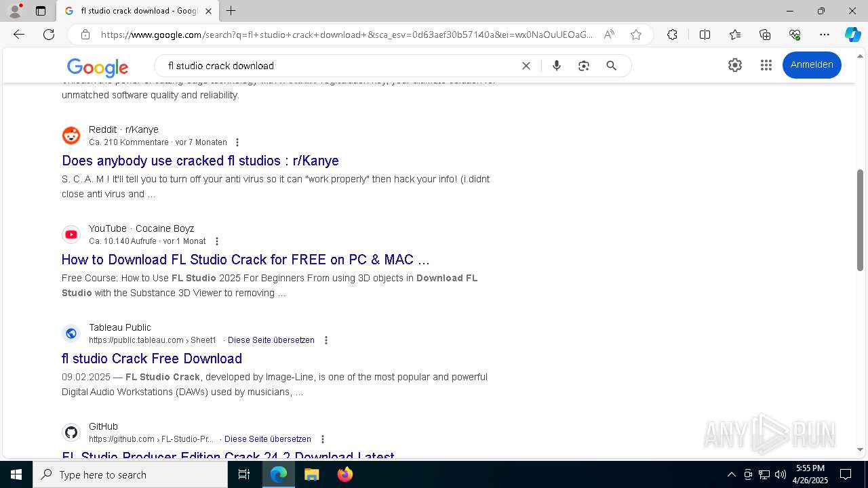Click the Anmelden sign-in button
Viewport: 868px width, 488px height.
coord(812,65)
